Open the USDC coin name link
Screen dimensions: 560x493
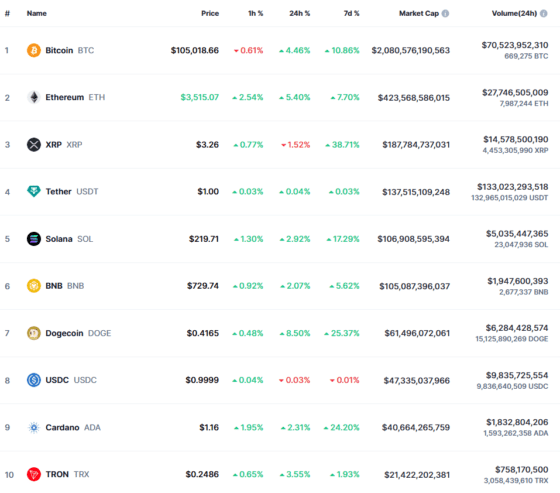(x=57, y=380)
